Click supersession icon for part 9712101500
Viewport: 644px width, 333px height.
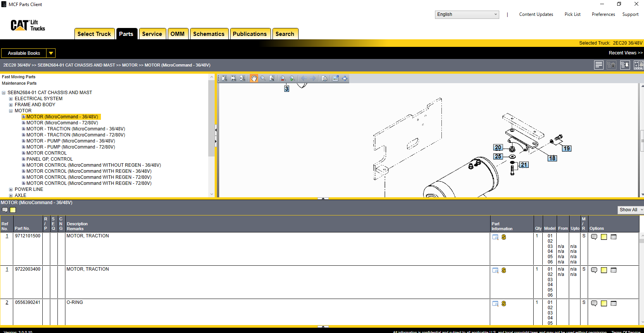[504, 237]
